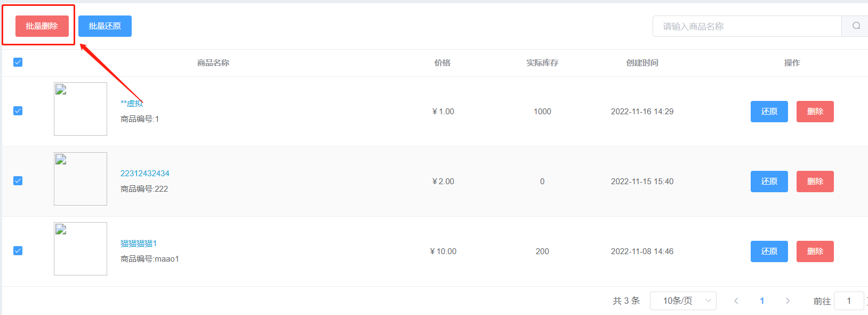
Task: Open thumbnail of product 猫猫猫猫1
Action: [x=81, y=249]
